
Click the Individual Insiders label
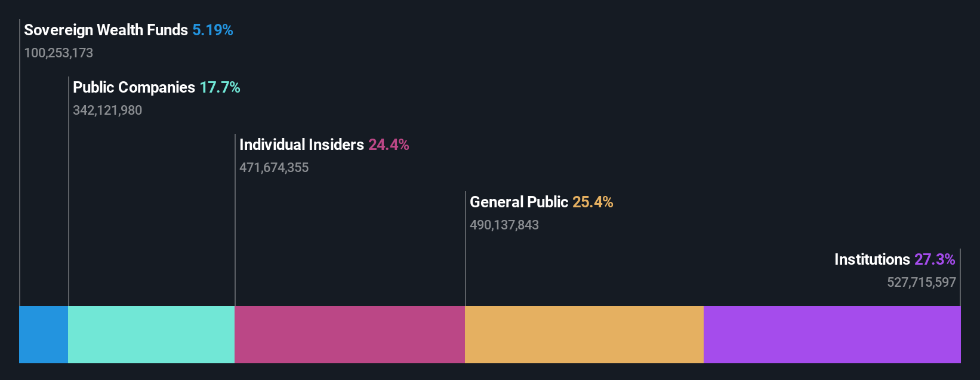pos(301,145)
